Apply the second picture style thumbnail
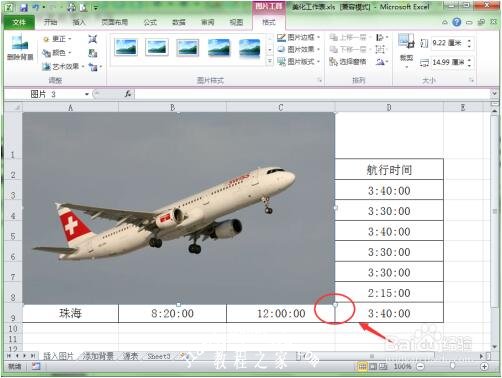The image size is (502, 378). point(157,47)
